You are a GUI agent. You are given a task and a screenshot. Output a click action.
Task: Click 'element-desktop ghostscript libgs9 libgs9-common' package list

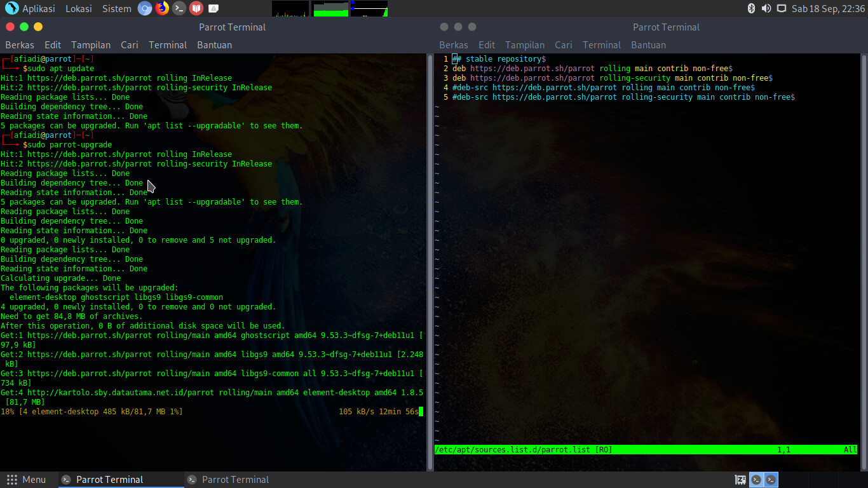click(x=116, y=297)
